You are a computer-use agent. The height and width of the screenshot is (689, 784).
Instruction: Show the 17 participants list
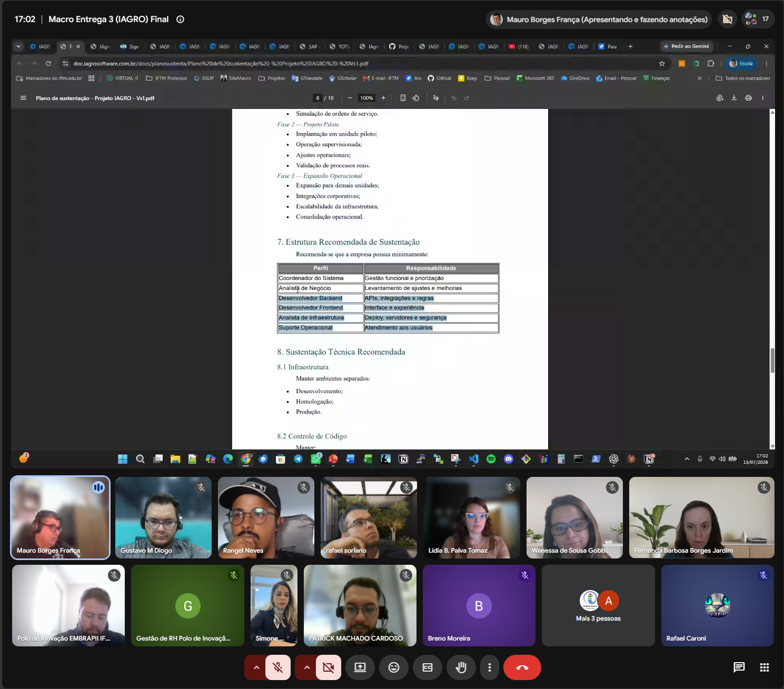coord(758,19)
